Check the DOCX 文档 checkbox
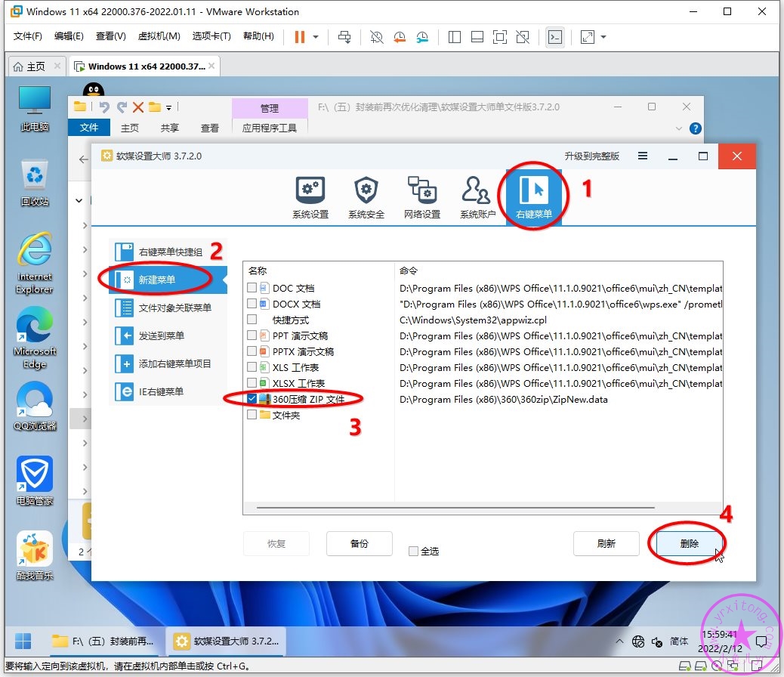This screenshot has width=784, height=677. (252, 304)
